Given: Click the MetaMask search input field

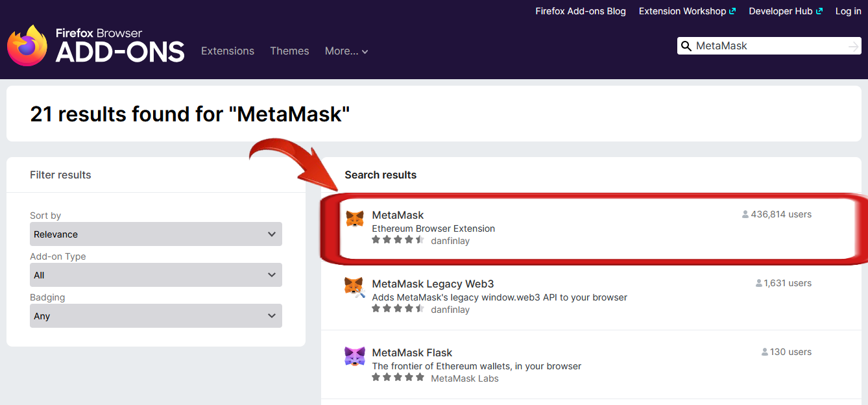Looking at the screenshot, I should pyautogui.click(x=769, y=46).
